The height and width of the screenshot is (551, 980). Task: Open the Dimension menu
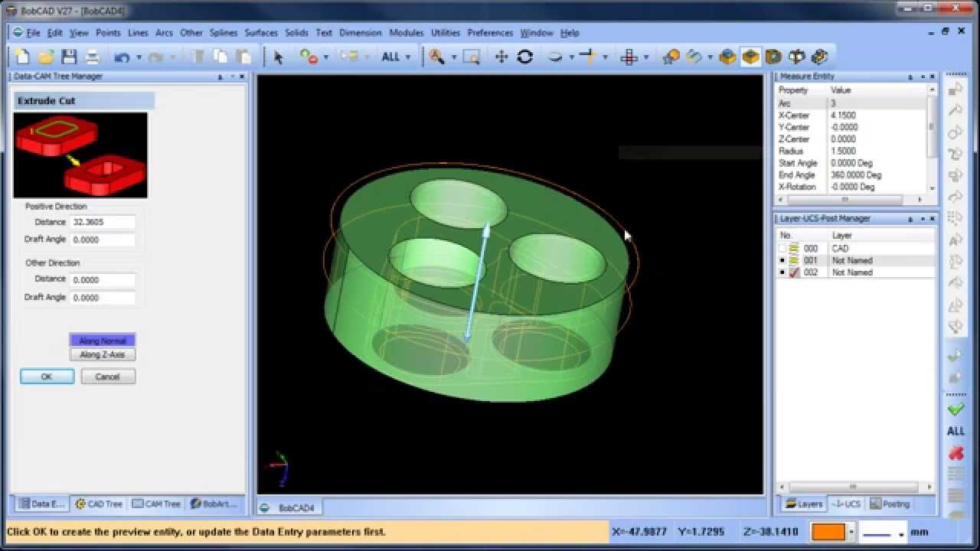pyautogui.click(x=361, y=33)
